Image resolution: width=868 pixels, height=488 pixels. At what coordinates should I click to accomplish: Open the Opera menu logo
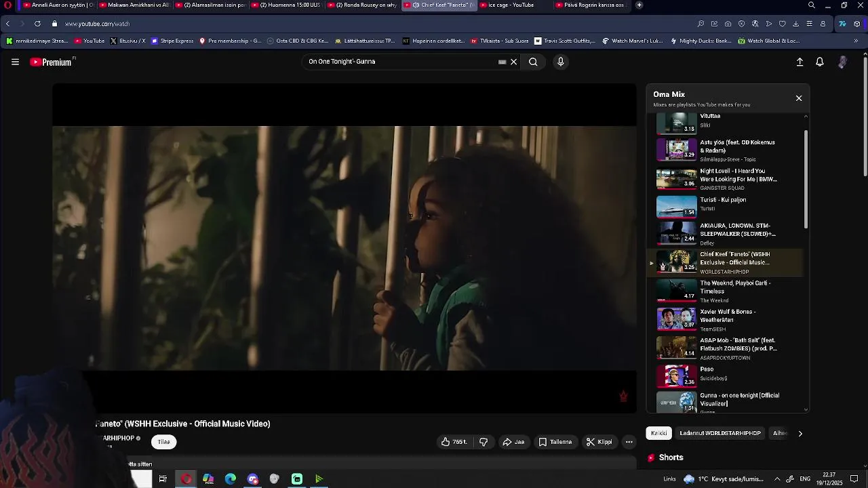[x=7, y=5]
